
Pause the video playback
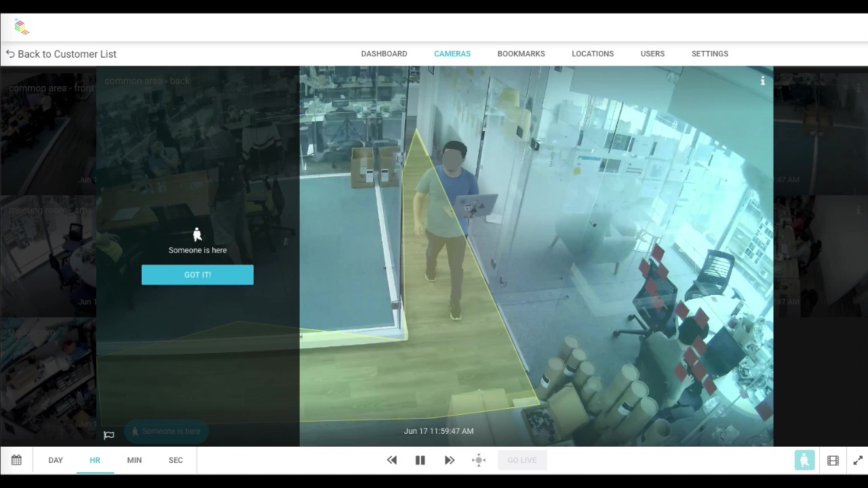click(x=420, y=460)
